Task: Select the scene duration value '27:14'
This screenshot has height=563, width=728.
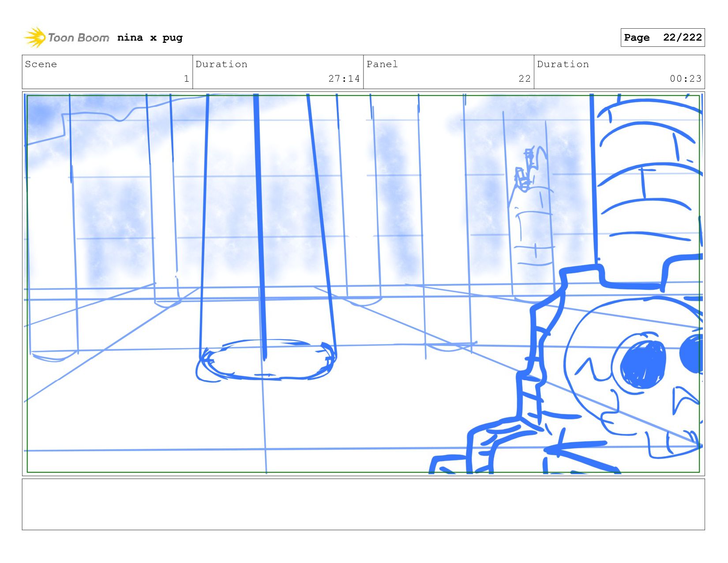Action: coord(344,79)
